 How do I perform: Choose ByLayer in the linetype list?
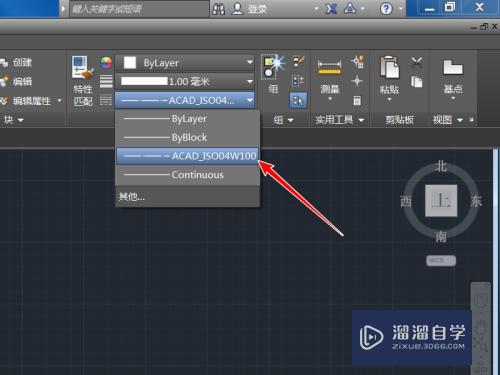pos(188,119)
